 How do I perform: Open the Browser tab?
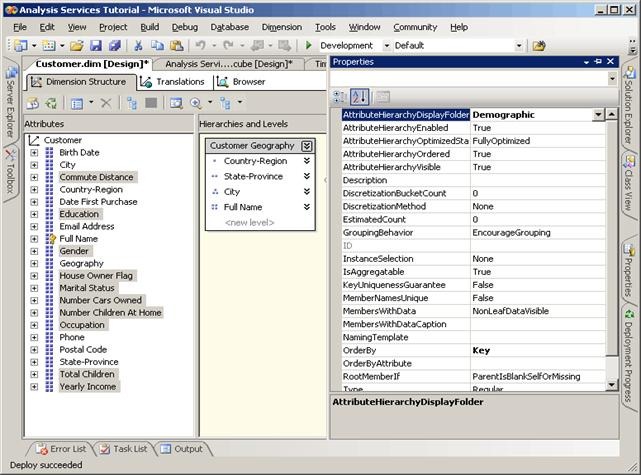click(x=241, y=82)
